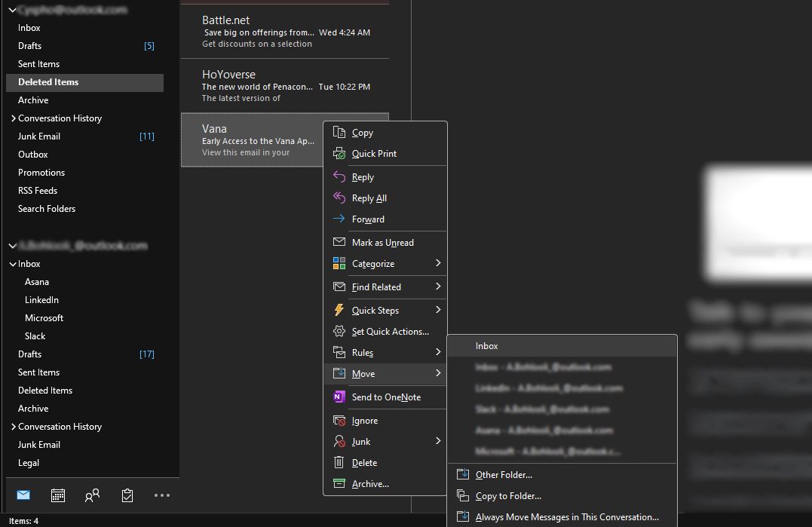Choose Send to OneNote
812x527 pixels.
click(386, 397)
